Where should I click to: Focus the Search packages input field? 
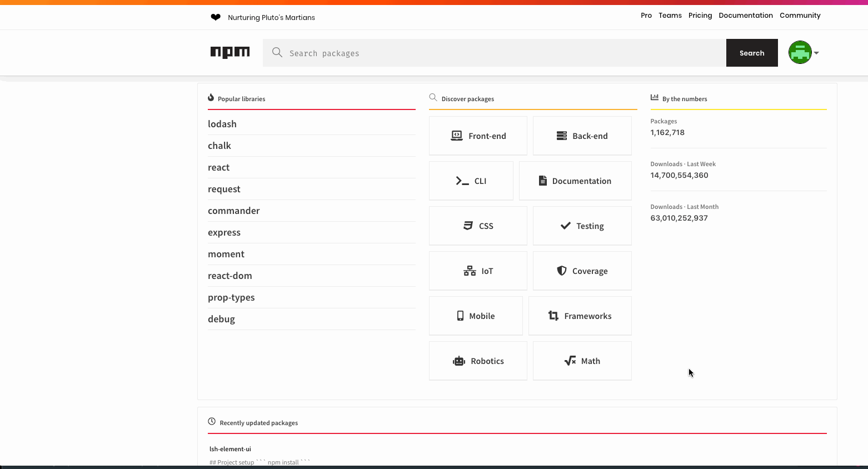click(495, 53)
